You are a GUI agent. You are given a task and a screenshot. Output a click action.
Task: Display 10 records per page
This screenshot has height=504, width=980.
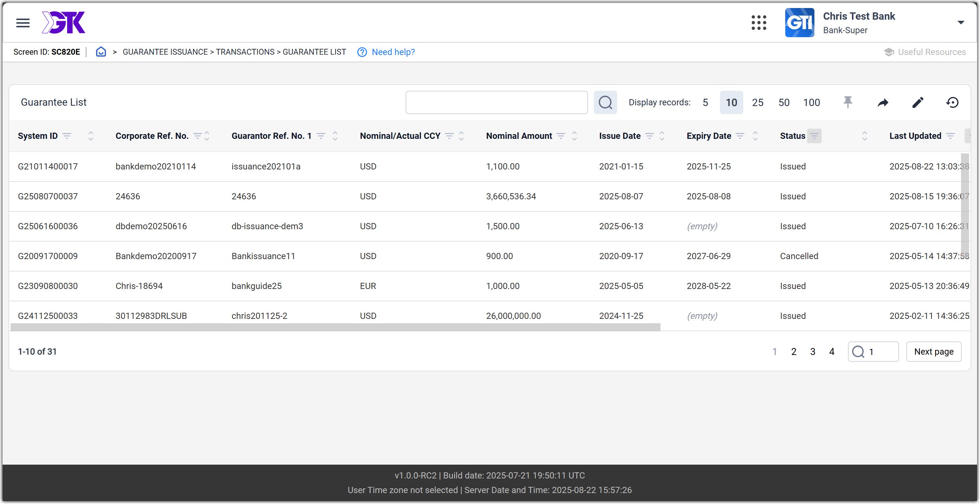coord(731,103)
